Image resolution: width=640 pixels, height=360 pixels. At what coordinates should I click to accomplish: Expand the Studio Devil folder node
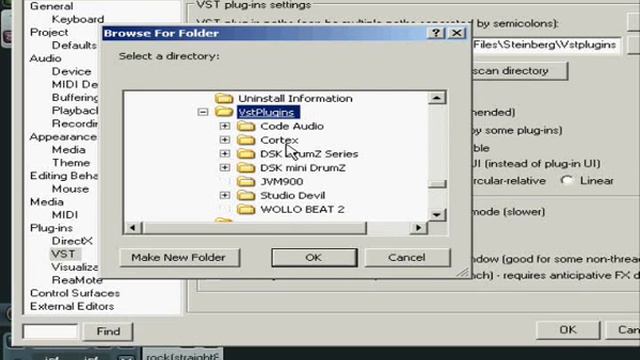(224, 196)
